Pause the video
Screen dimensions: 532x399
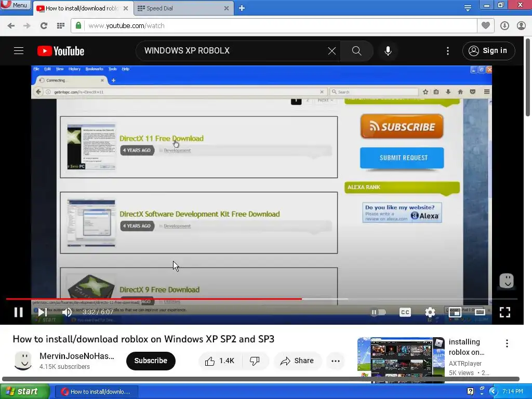point(19,312)
